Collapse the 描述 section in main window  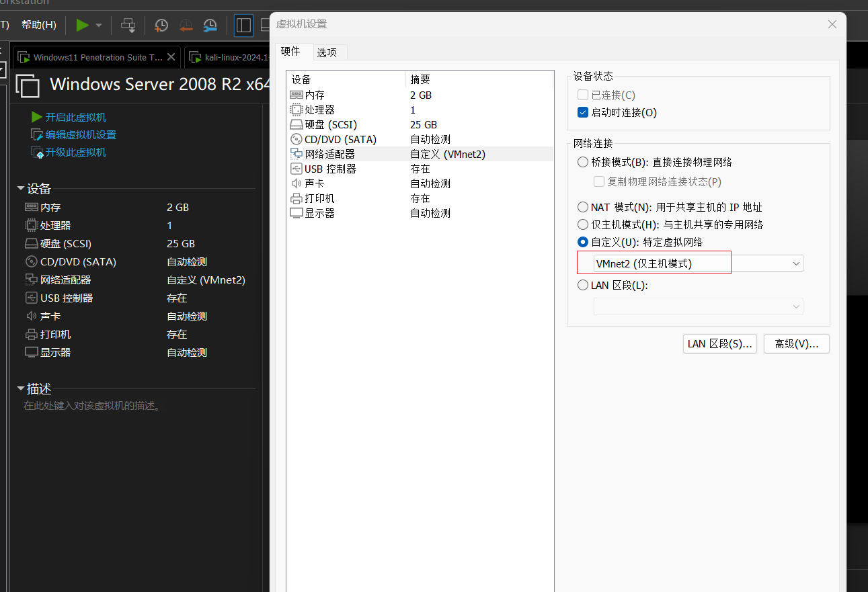tap(21, 388)
